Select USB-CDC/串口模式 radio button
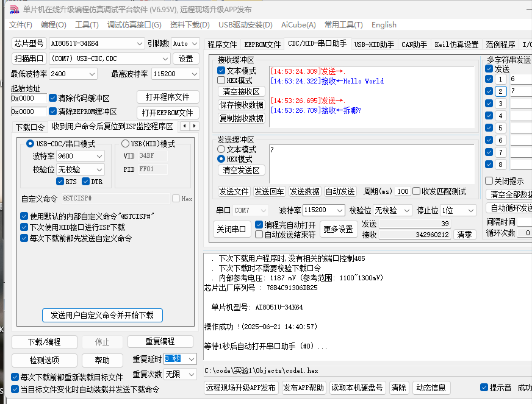This screenshot has width=532, height=404. click(x=30, y=144)
